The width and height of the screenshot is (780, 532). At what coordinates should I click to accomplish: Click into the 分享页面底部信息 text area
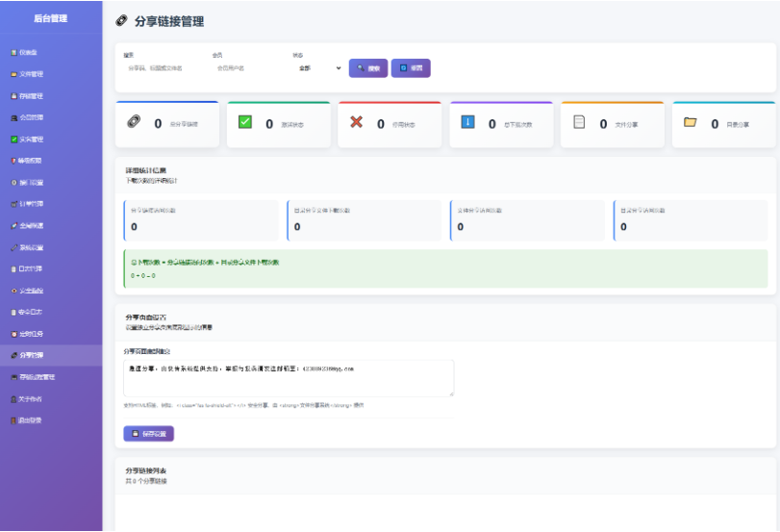[x=289, y=378]
